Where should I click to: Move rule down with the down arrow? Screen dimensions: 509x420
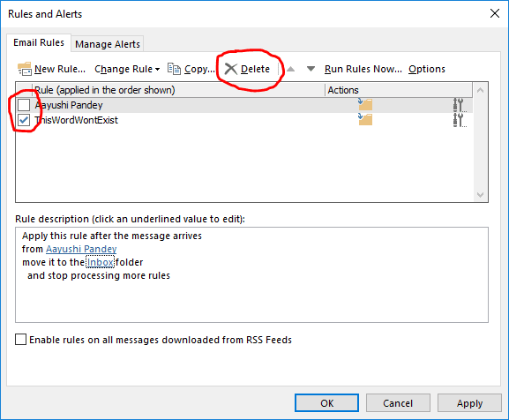311,69
